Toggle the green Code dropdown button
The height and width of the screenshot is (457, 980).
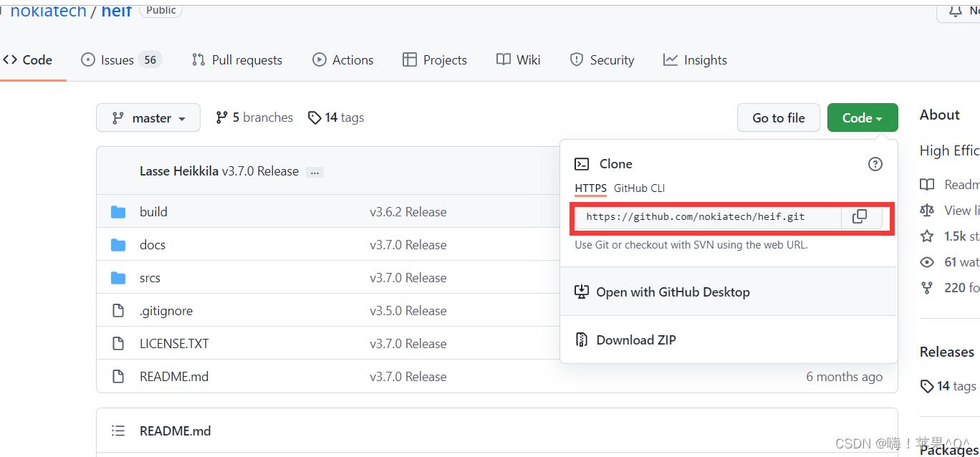[863, 118]
